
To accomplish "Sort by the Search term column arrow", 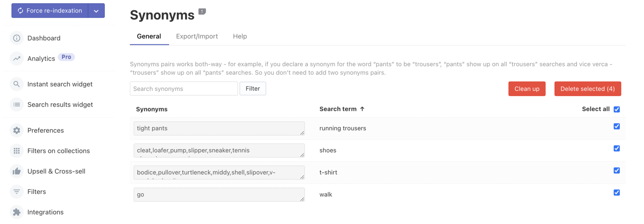I will coord(362,109).
